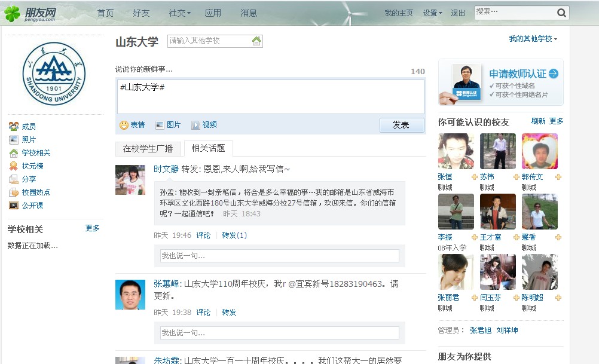Add 闫玉芬 as friend plus icon
This screenshot has height=364, width=599.
click(516, 298)
